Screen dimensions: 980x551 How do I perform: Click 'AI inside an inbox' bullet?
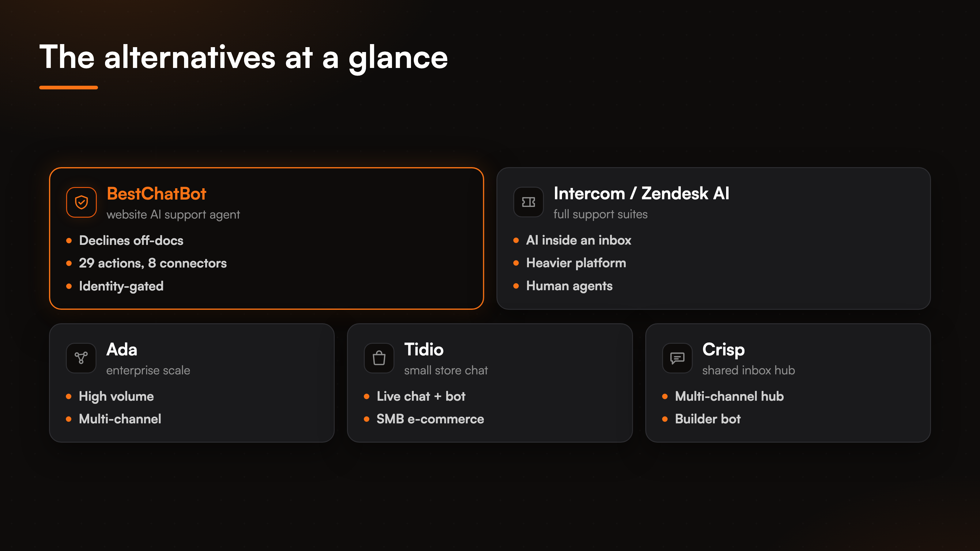tap(579, 240)
